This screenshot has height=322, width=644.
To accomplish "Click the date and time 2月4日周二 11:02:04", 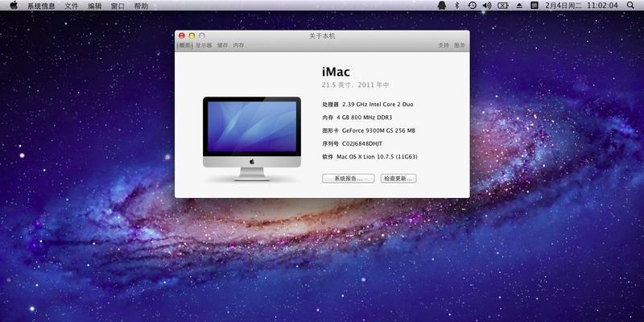I will tap(581, 6).
